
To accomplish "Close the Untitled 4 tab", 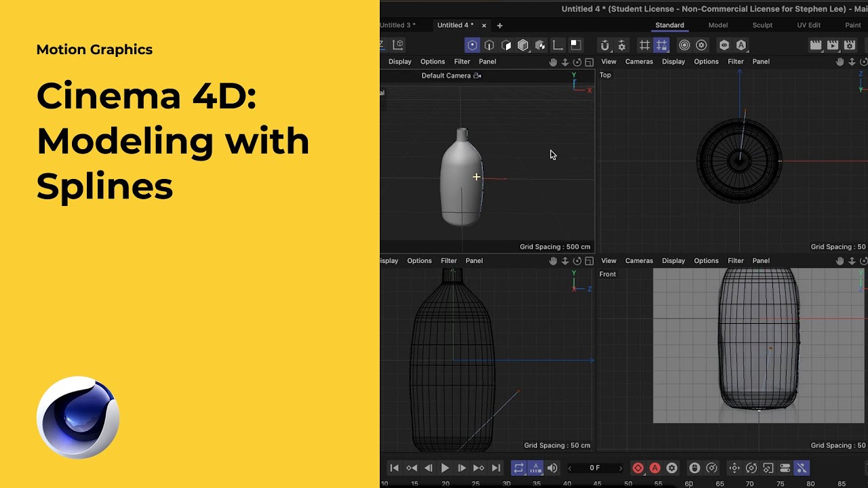I will [x=484, y=26].
